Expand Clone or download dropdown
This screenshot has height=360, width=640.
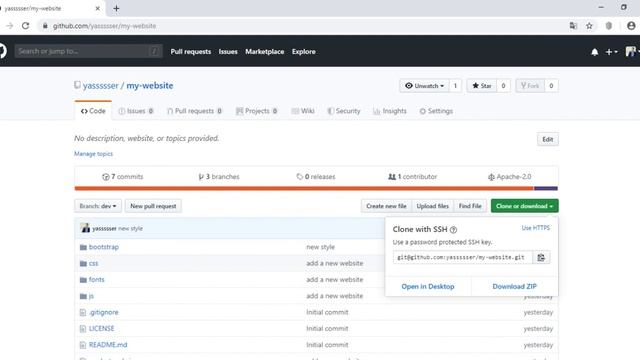pyautogui.click(x=524, y=206)
